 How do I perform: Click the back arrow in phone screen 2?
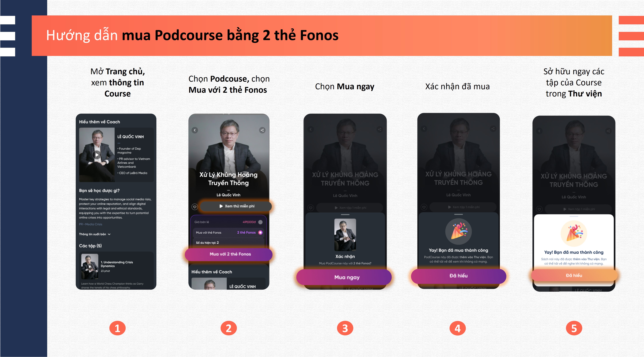(x=195, y=130)
